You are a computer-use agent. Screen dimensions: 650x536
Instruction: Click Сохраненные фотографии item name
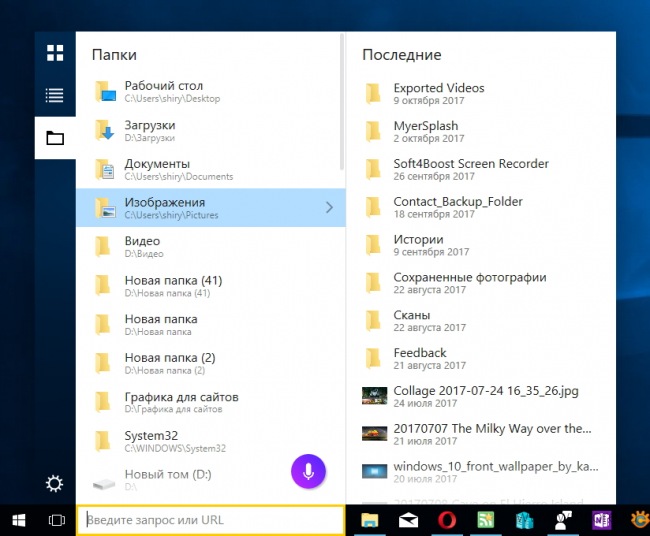coord(470,277)
